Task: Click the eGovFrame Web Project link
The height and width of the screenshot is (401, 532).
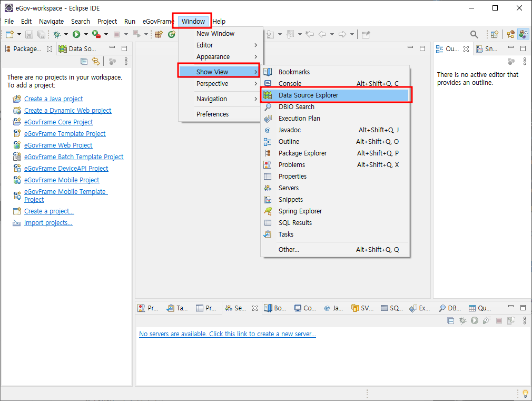Action: 58,145
